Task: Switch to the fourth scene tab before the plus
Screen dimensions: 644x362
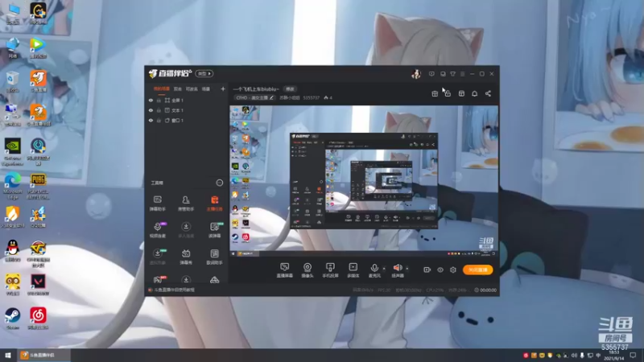Action: (206, 88)
